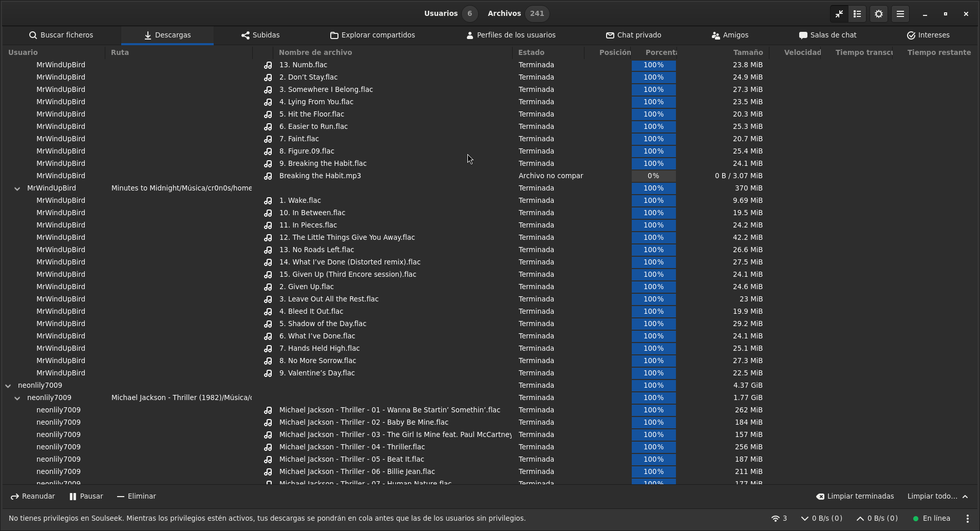The height and width of the screenshot is (531, 980).
Task: Open the status bar three-dots menu
Action: [x=968, y=519]
